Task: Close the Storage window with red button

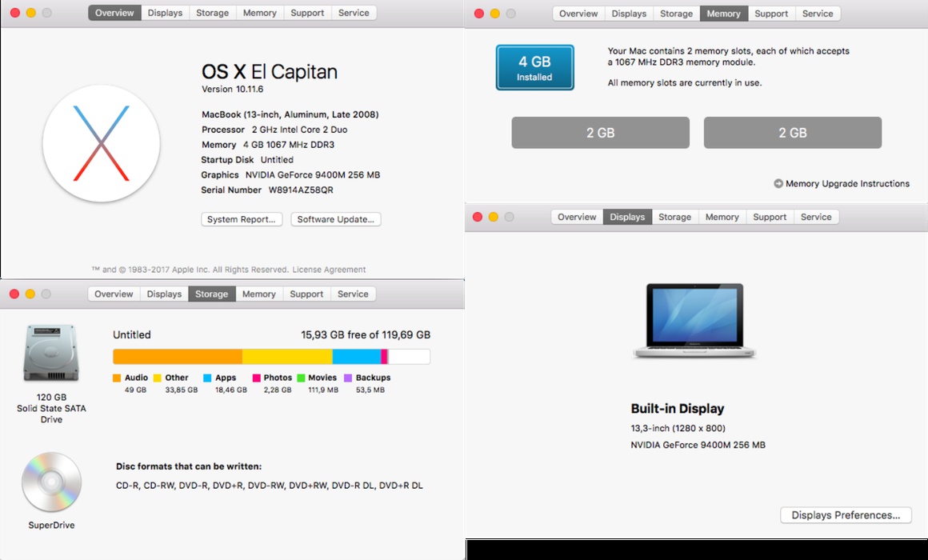Action: click(x=14, y=294)
